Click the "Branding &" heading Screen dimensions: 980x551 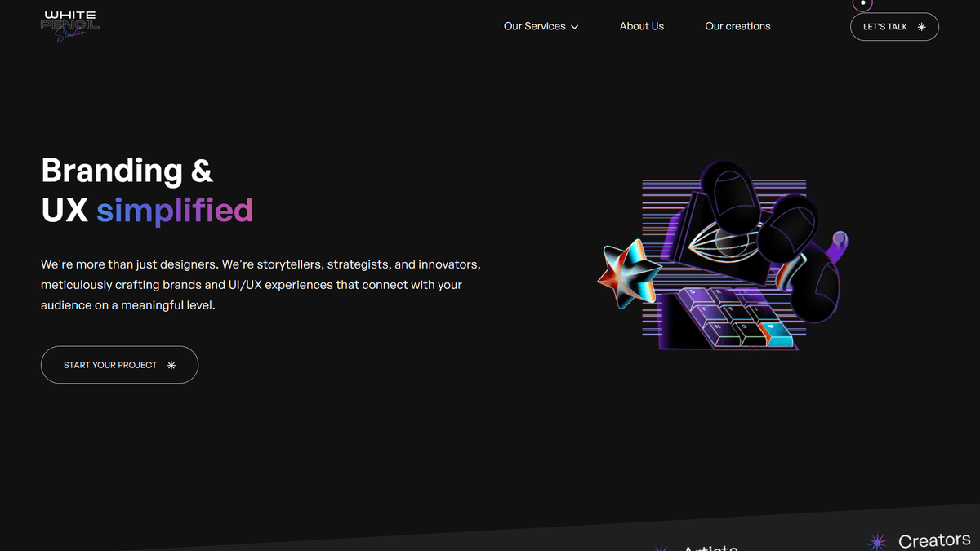(127, 171)
